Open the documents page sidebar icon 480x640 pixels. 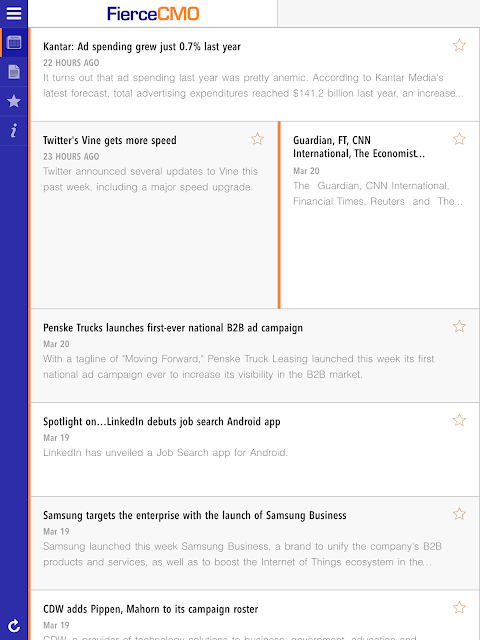point(14,72)
